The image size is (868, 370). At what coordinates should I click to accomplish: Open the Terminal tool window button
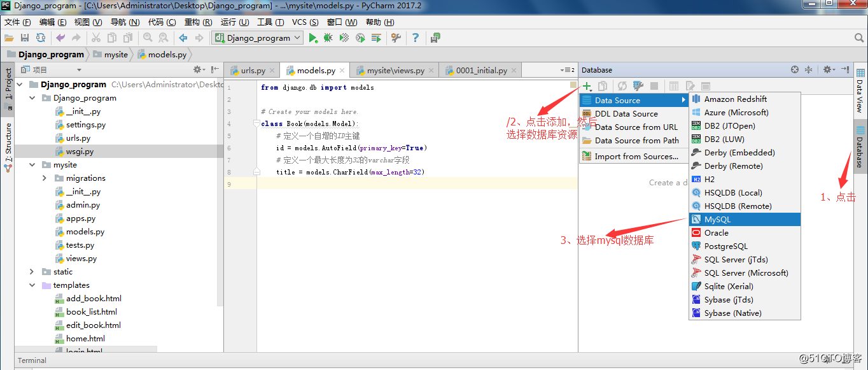tap(32, 360)
